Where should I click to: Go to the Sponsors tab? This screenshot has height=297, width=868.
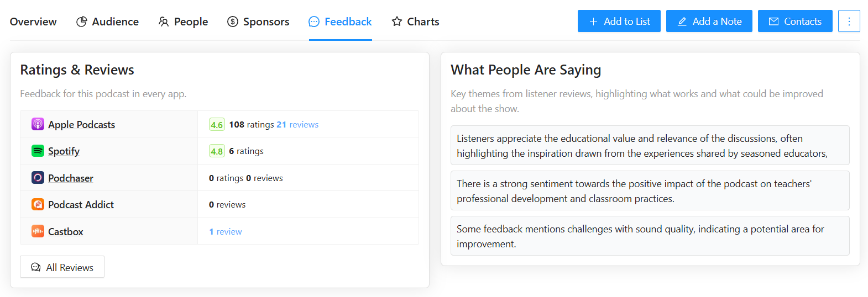coord(258,22)
